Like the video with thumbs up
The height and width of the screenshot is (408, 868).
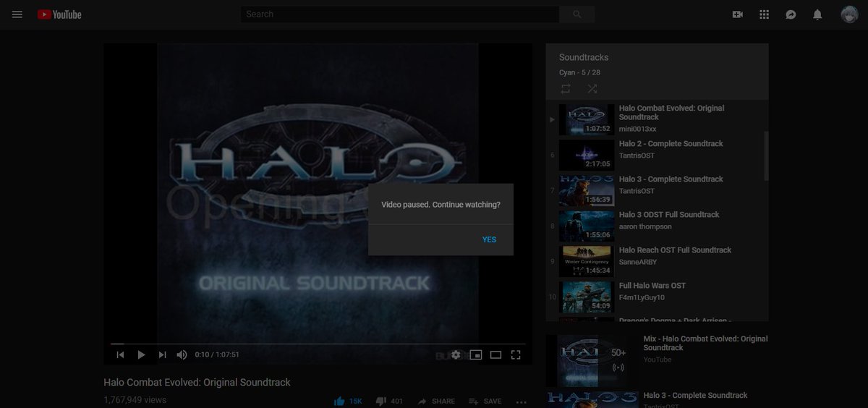point(348,401)
